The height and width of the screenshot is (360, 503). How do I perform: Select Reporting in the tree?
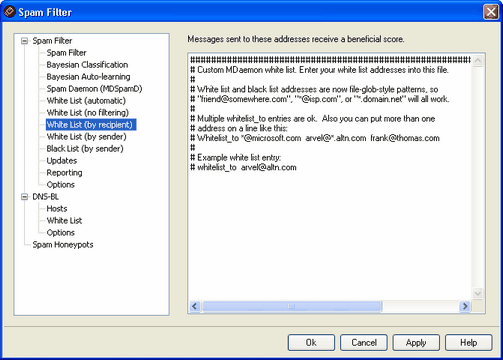coord(64,173)
